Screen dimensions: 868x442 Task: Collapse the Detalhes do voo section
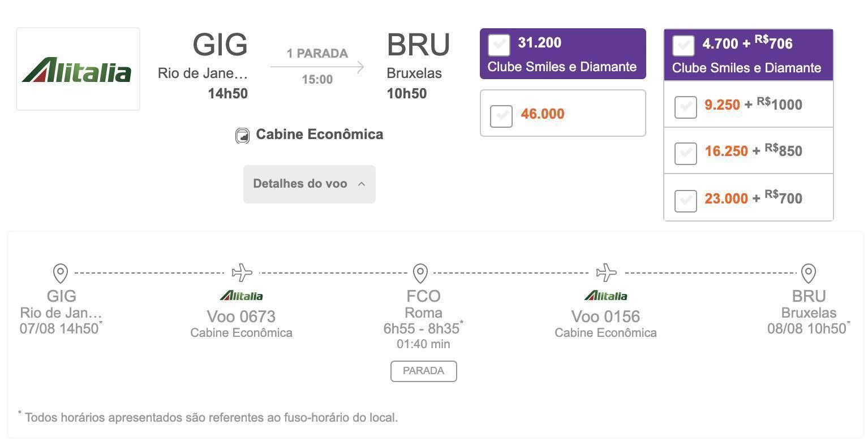point(310,184)
